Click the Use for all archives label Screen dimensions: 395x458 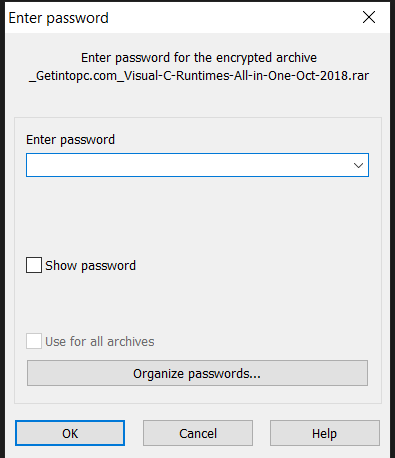pos(100,342)
